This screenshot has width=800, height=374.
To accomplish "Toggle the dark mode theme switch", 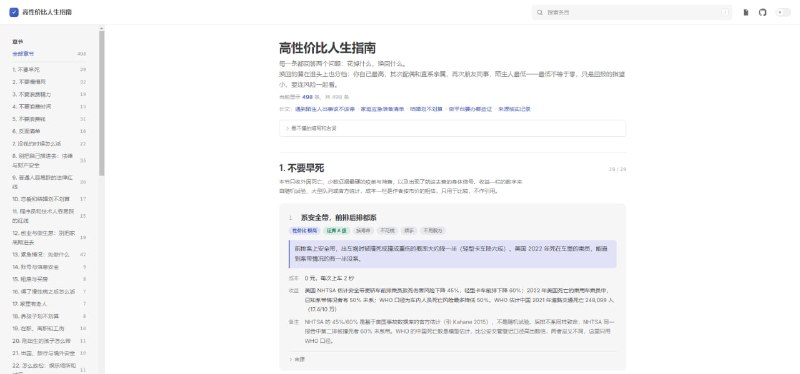I will click(783, 12).
